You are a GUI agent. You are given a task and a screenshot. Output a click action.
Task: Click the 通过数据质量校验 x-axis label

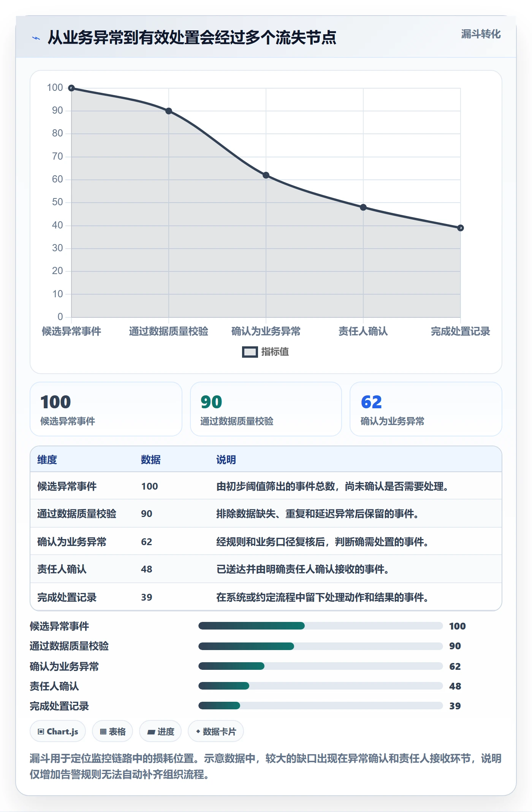(169, 331)
